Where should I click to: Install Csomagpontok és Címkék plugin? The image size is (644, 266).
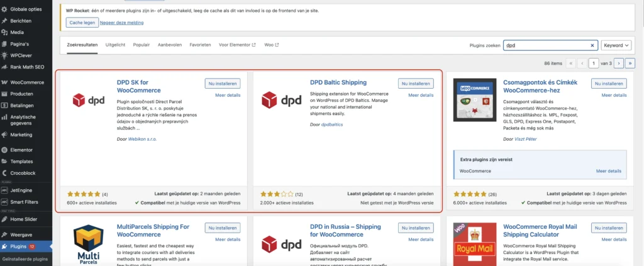pos(609,84)
